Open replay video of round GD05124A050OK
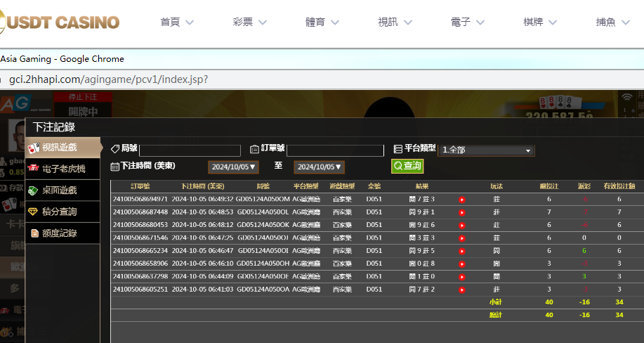 pyautogui.click(x=462, y=225)
